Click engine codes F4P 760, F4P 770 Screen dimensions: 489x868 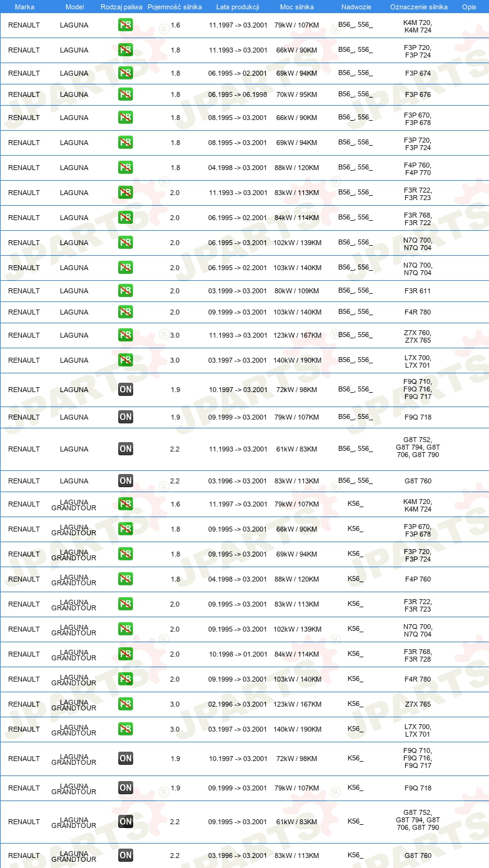418,169
